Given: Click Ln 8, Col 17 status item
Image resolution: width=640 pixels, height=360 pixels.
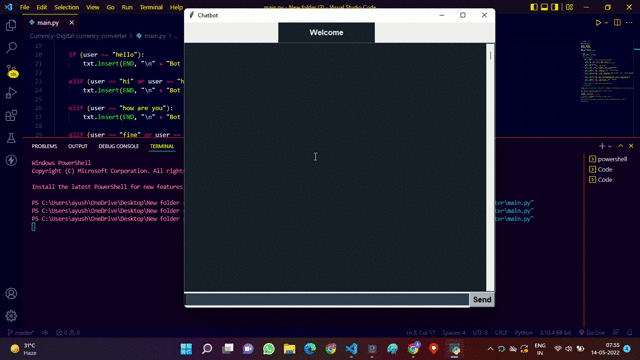Looking at the screenshot, I should 420,333.
